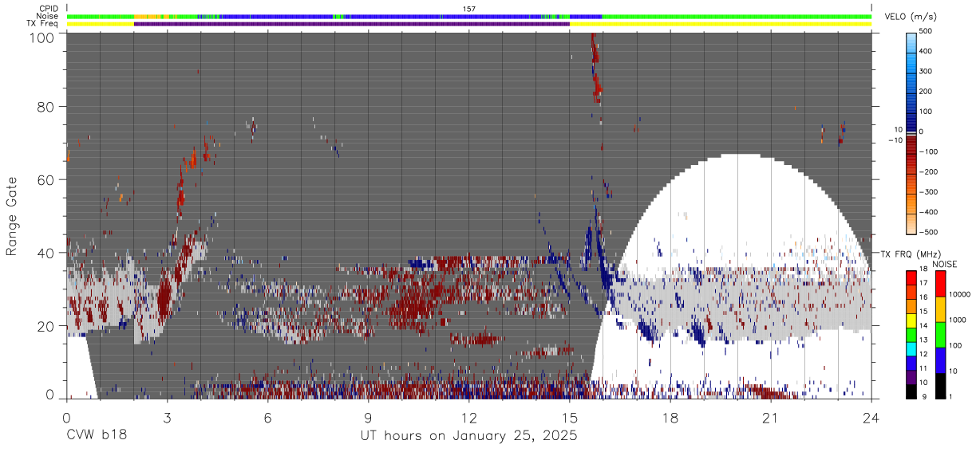The width and height of the screenshot is (980, 452).
Task: Click the 15 tick on UT hours axis
Action: click(x=570, y=417)
